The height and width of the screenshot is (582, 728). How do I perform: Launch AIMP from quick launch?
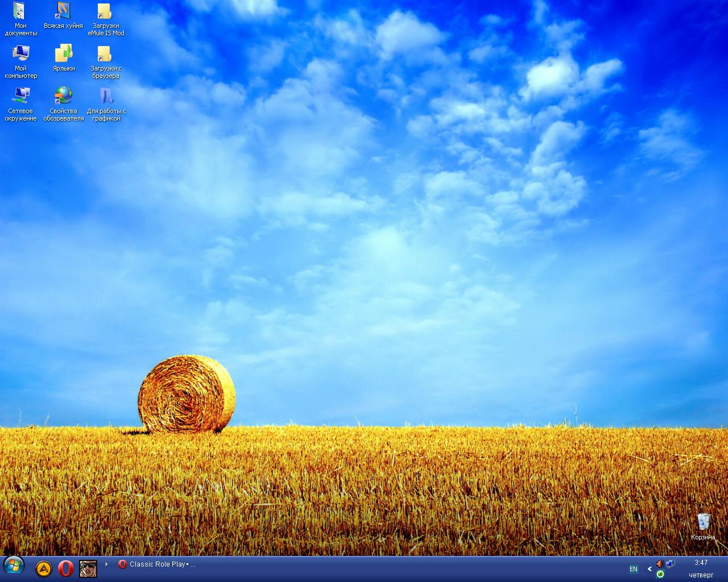click(44, 568)
